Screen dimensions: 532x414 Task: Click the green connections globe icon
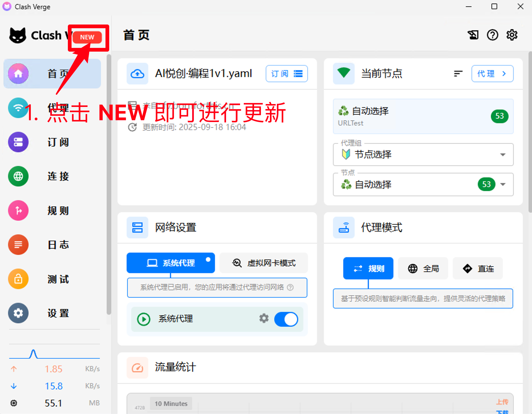coord(18,176)
